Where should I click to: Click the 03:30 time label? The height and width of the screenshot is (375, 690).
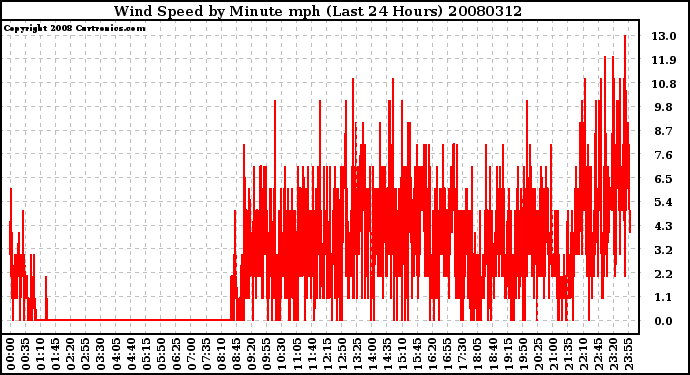[101, 354]
